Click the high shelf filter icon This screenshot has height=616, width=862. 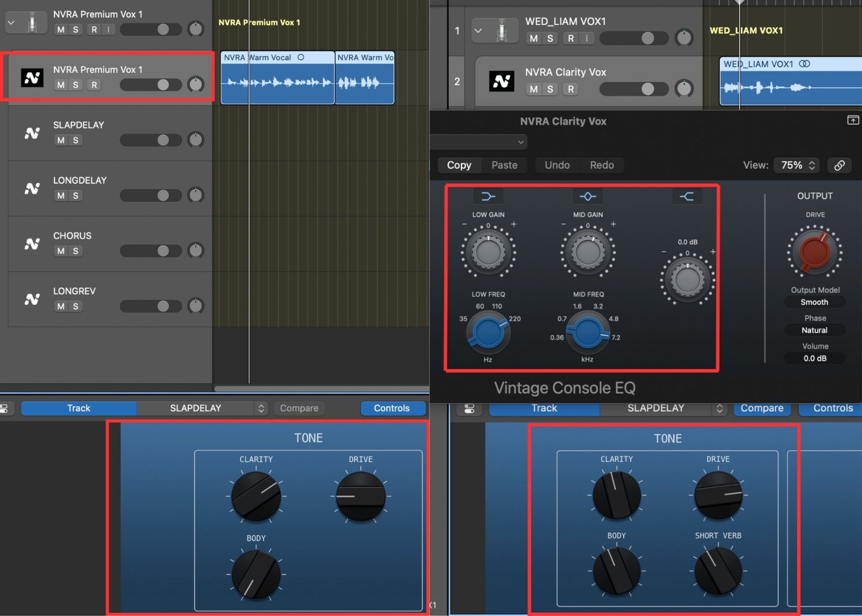click(x=686, y=197)
